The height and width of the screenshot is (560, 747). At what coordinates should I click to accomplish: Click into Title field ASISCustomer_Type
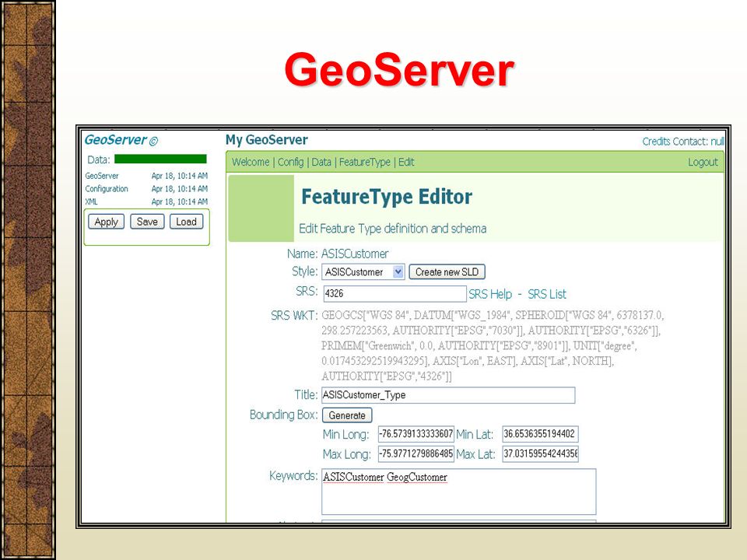click(x=448, y=395)
